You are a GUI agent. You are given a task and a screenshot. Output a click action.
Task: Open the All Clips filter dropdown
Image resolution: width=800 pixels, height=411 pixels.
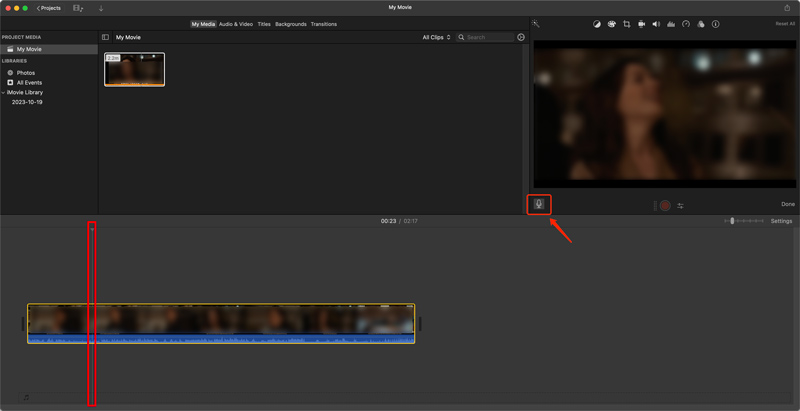click(x=436, y=37)
